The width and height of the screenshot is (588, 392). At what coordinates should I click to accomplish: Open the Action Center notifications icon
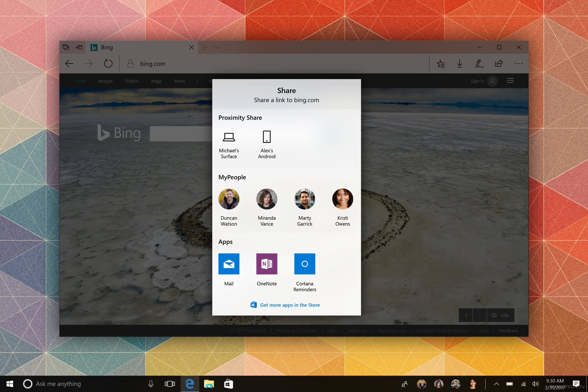point(576,384)
